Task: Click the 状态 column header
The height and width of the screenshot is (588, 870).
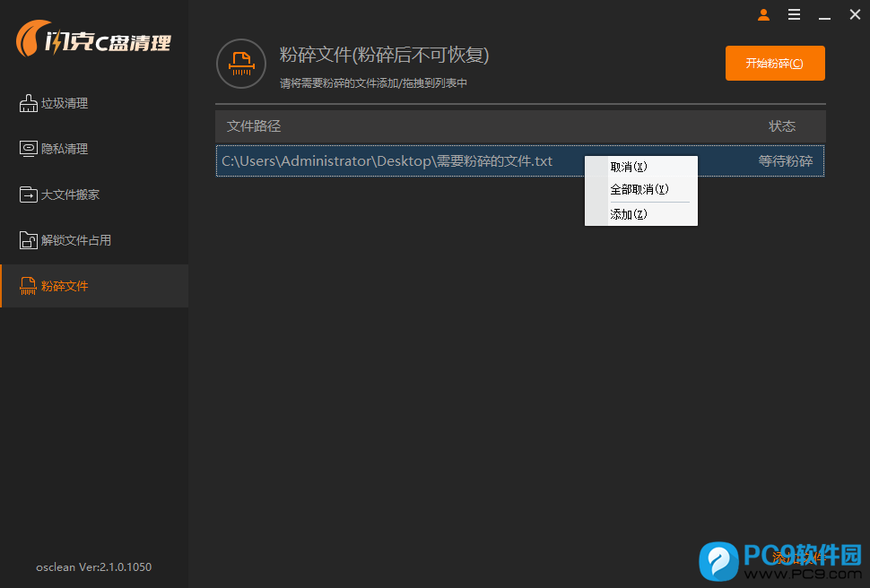Action: [x=781, y=125]
